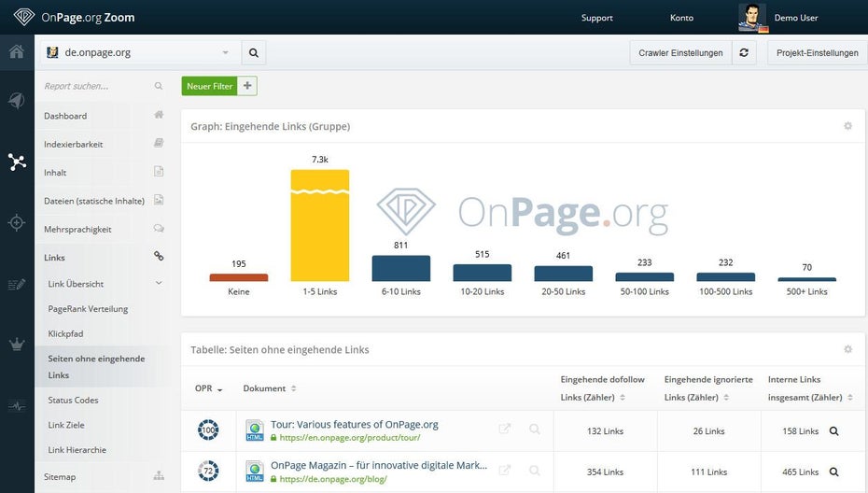Viewport: 868px width, 493px height.
Task: Open the rocket icon in left rail
Action: [x=17, y=100]
